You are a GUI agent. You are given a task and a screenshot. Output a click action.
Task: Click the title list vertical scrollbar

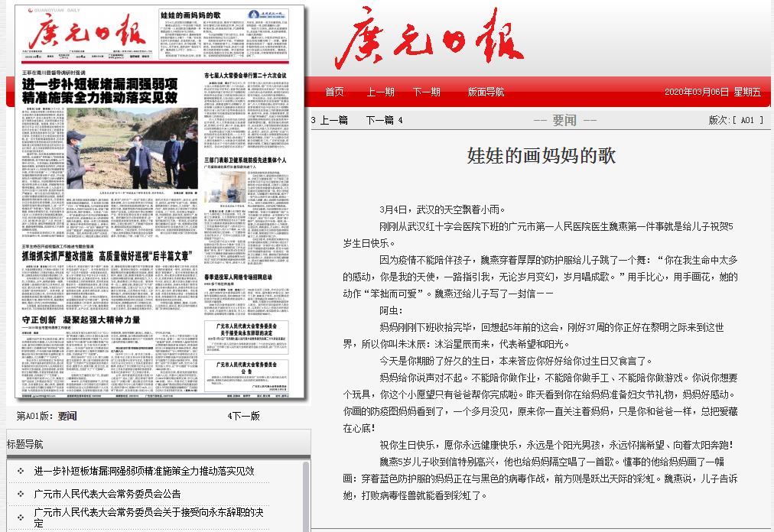[306, 497]
